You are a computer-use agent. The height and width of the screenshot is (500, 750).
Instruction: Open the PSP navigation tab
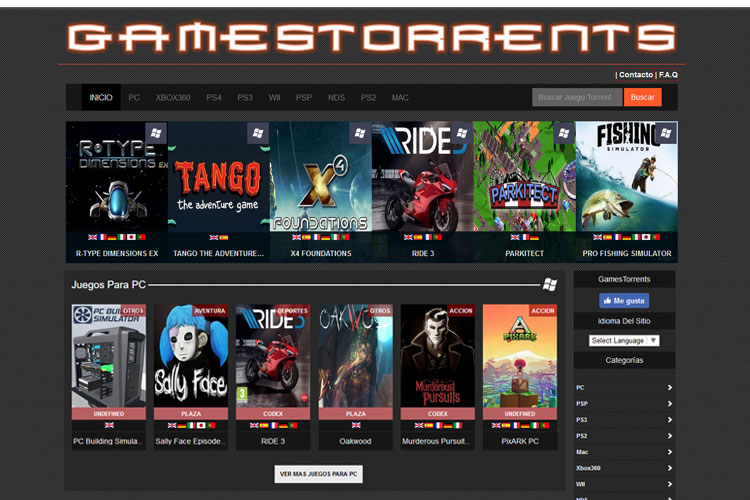point(304,98)
